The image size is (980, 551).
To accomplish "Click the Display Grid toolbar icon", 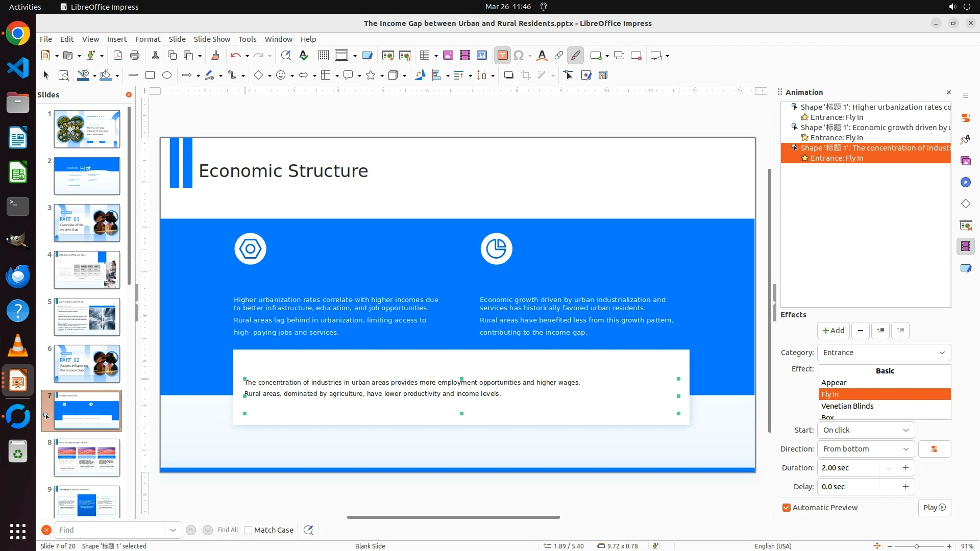I will [323, 56].
